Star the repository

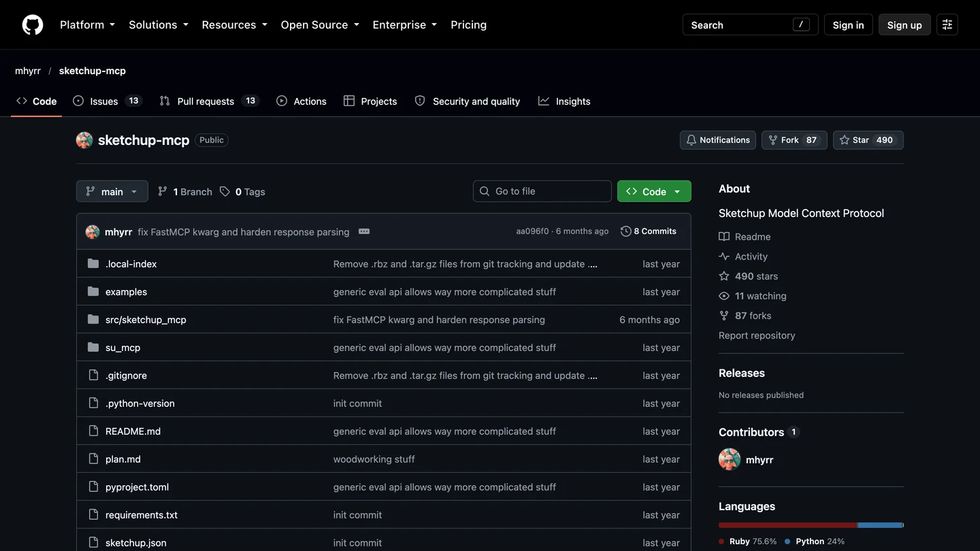point(868,140)
